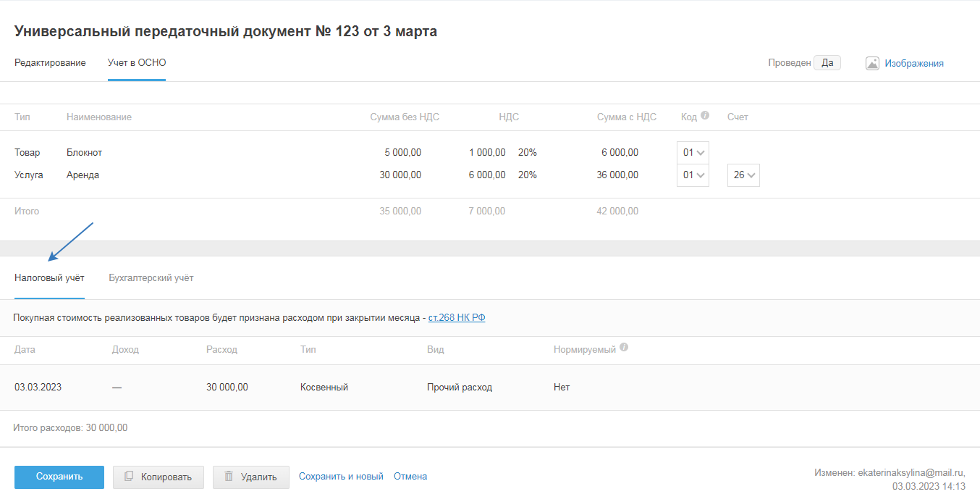Screen dimensions: 980x502
Task: Click the Аренда service row name
Action: point(83,175)
